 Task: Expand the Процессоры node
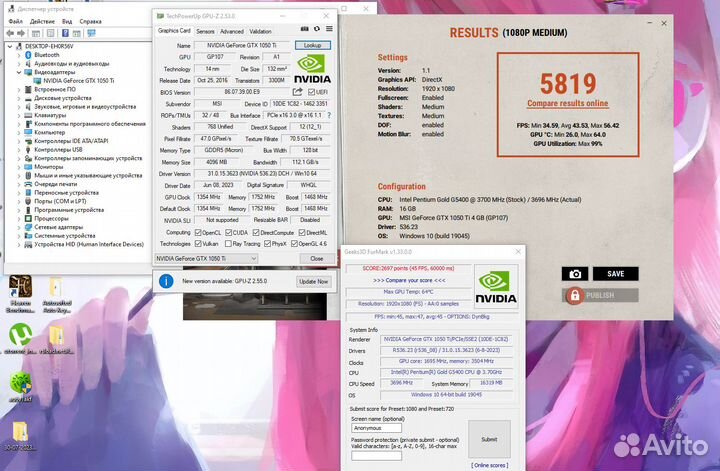pos(19,219)
